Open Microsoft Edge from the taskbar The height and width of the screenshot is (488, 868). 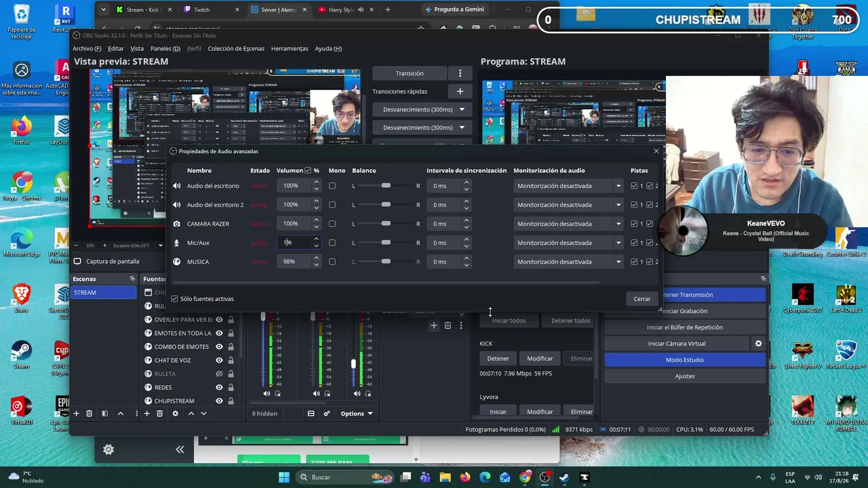[485, 477]
